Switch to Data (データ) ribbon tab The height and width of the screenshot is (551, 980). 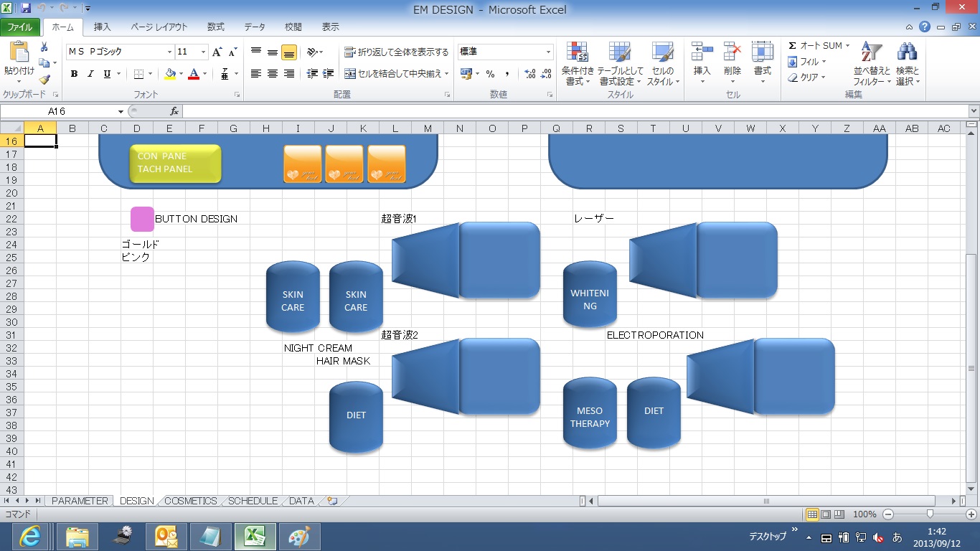click(x=255, y=27)
